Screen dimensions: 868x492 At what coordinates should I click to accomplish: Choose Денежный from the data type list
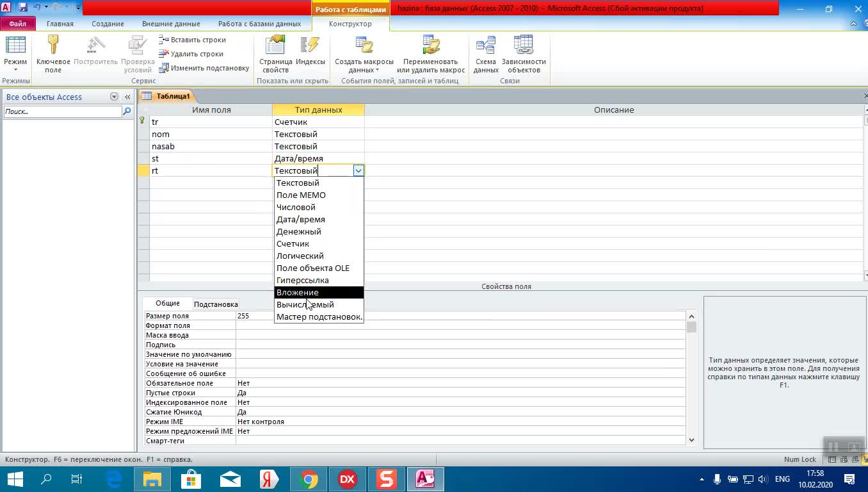pyautogui.click(x=319, y=231)
